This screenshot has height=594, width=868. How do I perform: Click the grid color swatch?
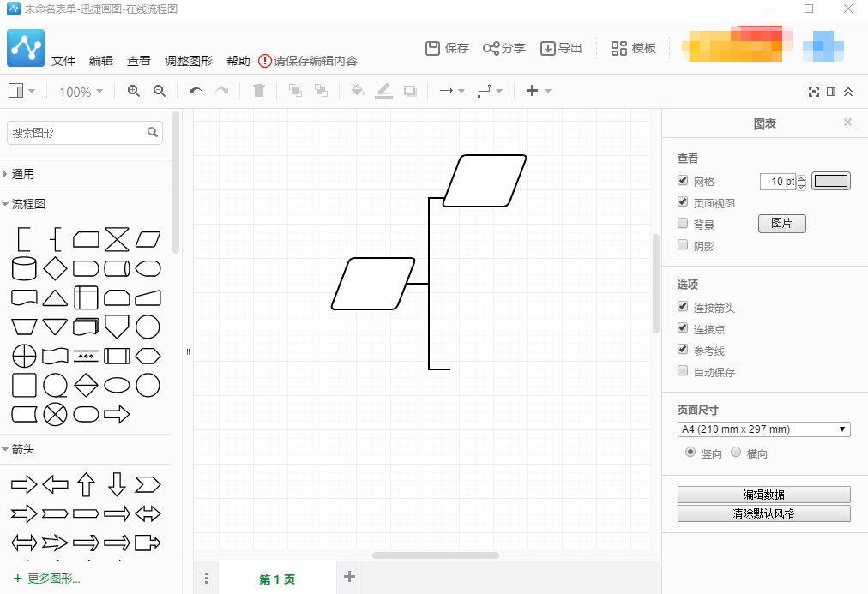tap(830, 181)
